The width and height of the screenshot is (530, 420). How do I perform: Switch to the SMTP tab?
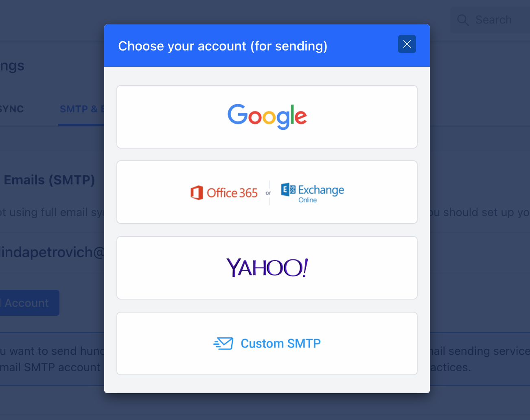(x=81, y=109)
